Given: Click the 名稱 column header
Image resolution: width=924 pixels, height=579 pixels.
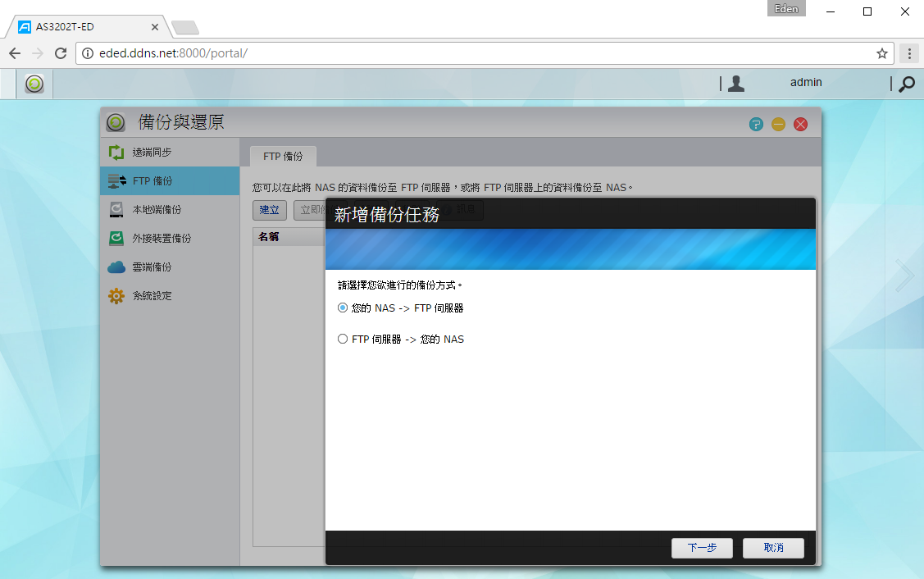Looking at the screenshot, I should (x=289, y=237).
